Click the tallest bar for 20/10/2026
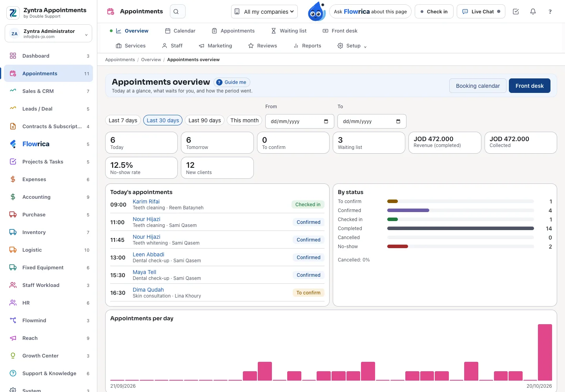 (x=545, y=352)
